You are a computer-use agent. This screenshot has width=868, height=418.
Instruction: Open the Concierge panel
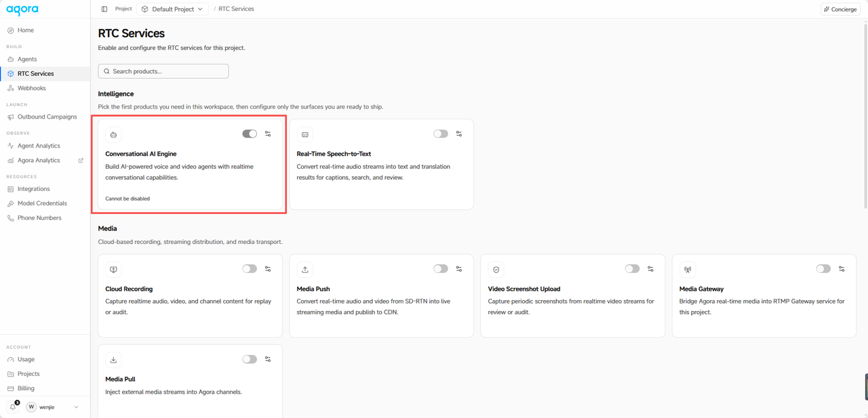pos(840,9)
